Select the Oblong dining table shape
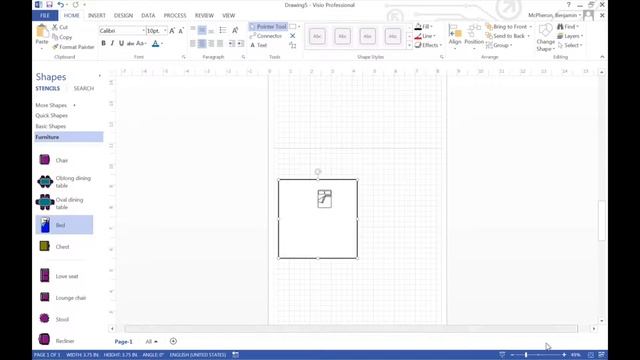 pos(64,182)
